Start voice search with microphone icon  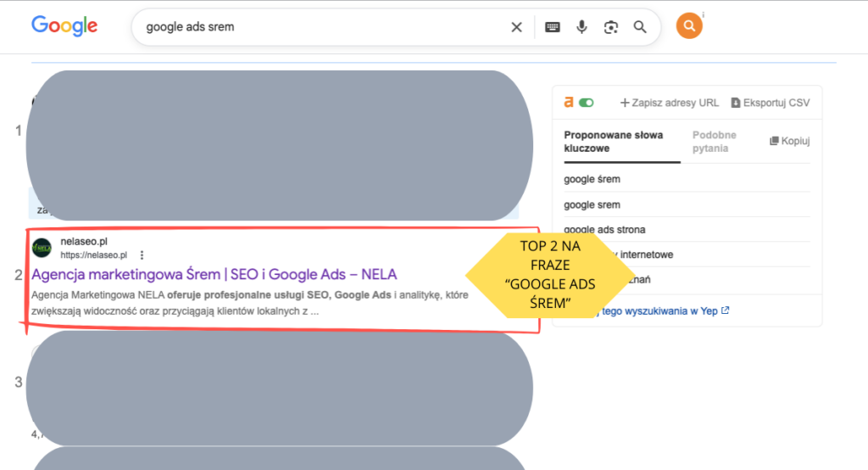(581, 26)
